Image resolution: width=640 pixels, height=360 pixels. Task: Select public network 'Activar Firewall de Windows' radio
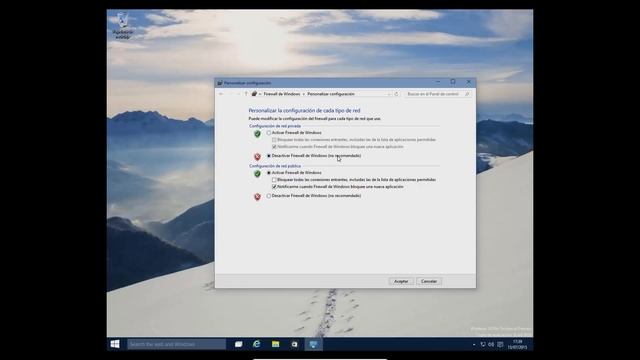pyautogui.click(x=269, y=173)
